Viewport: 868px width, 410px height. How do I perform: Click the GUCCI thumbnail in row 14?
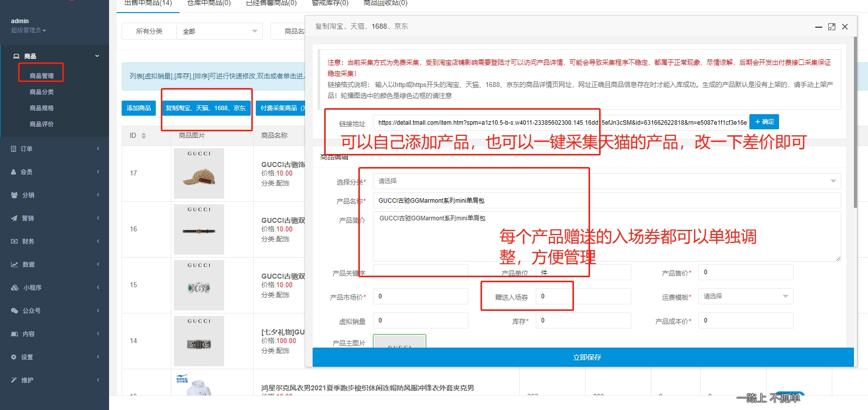point(199,341)
